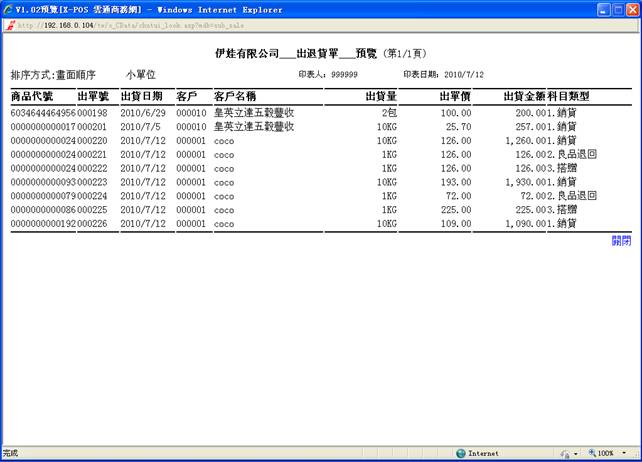The image size is (642, 462).
Task: Click the zoom magnifier icon showing 100%
Action: coord(591,453)
